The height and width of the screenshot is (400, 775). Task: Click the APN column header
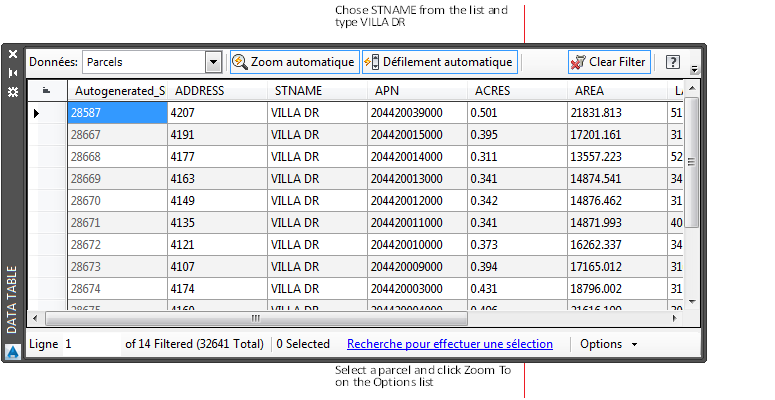(417, 91)
